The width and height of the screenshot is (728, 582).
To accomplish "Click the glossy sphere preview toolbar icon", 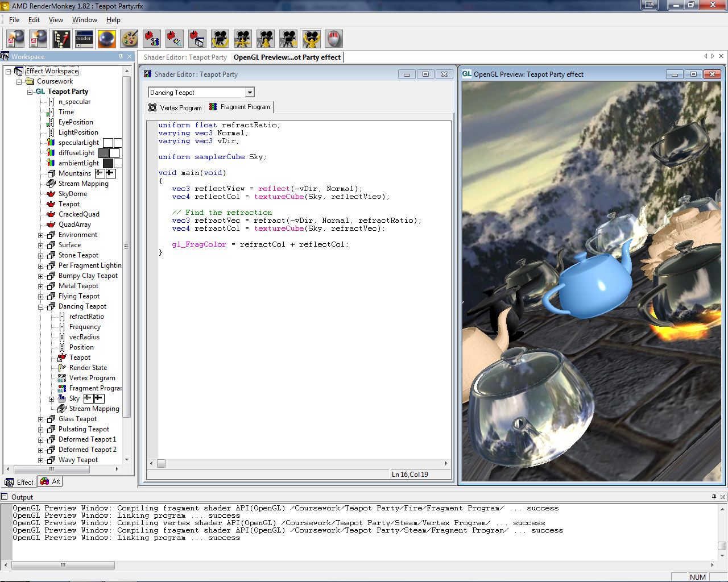I will 106,39.
